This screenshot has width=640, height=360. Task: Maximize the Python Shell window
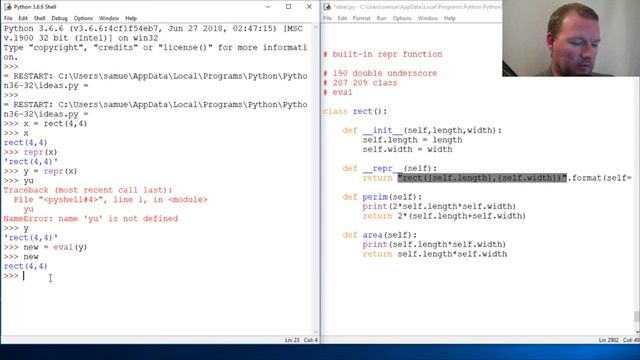tap(289, 7)
